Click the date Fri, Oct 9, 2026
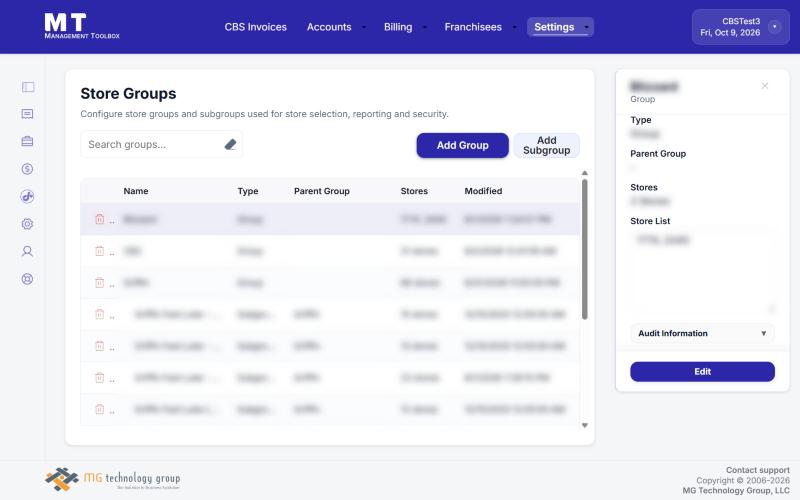The width and height of the screenshot is (800, 500). click(x=730, y=32)
